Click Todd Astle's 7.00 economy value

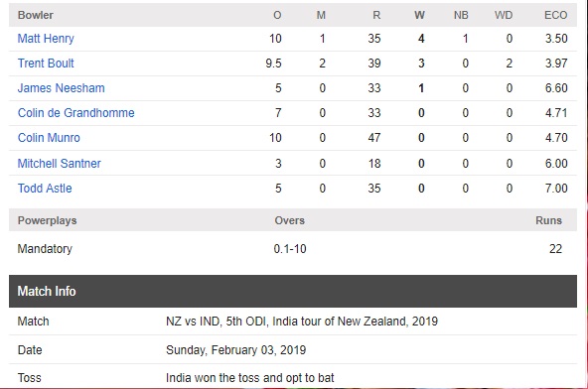pyautogui.click(x=556, y=189)
